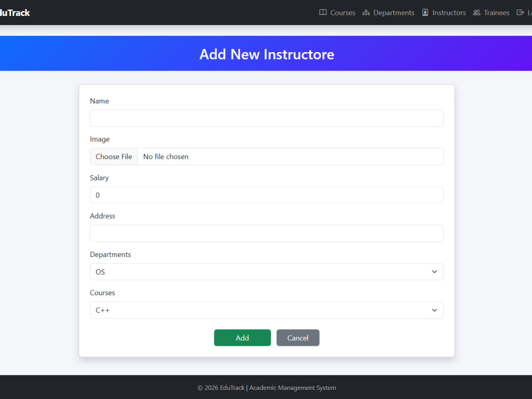The width and height of the screenshot is (532, 399).
Task: Click the Address field label
Action: [103, 216]
